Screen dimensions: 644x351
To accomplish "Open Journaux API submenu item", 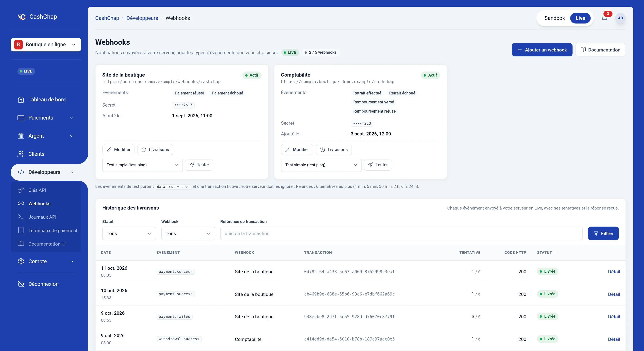I will (x=46, y=217).
